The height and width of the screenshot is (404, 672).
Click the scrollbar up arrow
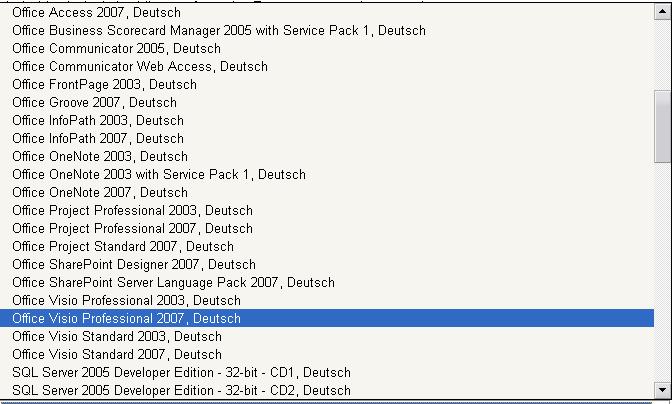tap(663, 12)
